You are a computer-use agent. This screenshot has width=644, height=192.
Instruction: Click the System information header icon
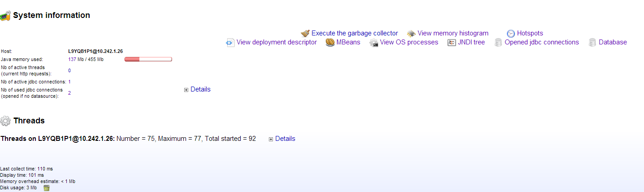point(5,15)
